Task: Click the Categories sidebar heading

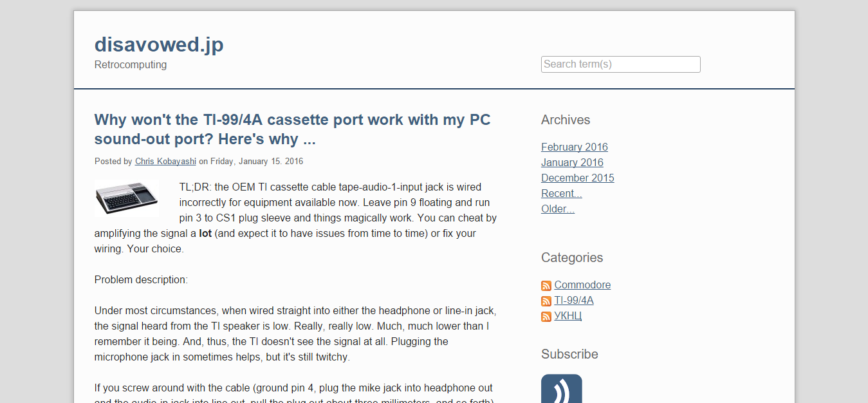Action: pyautogui.click(x=572, y=258)
